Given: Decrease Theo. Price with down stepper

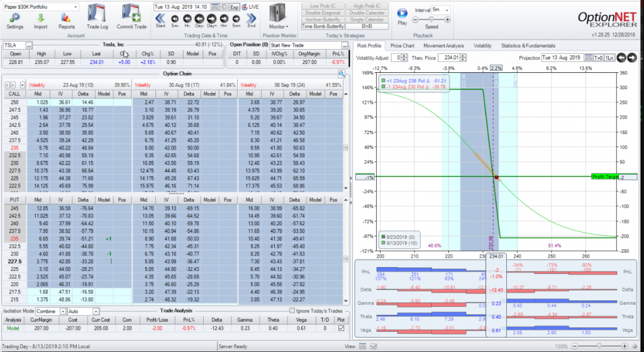Looking at the screenshot, I should (464, 60).
